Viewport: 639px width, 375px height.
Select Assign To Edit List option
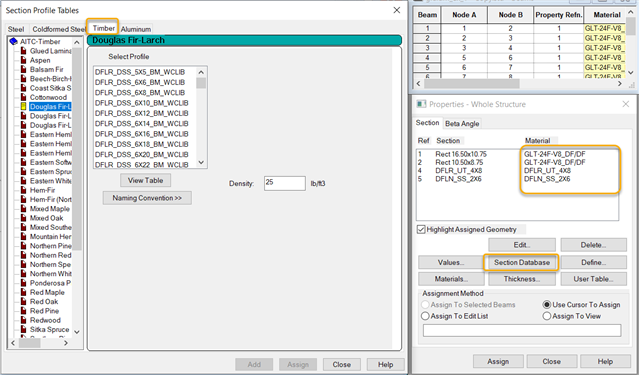425,316
